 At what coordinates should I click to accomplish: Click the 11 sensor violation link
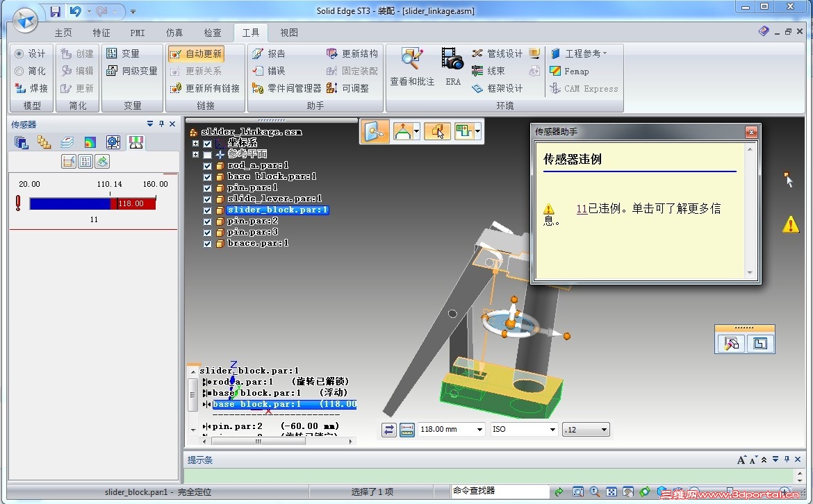pos(582,209)
